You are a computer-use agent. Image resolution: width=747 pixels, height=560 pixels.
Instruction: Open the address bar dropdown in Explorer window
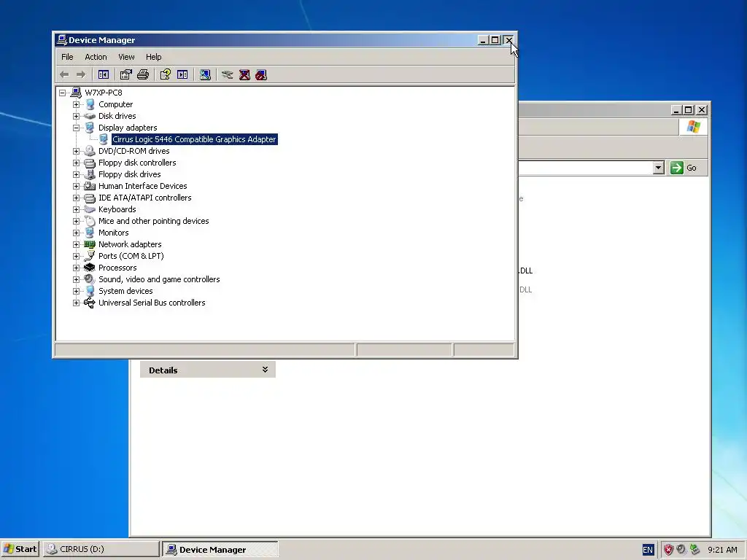click(x=659, y=168)
